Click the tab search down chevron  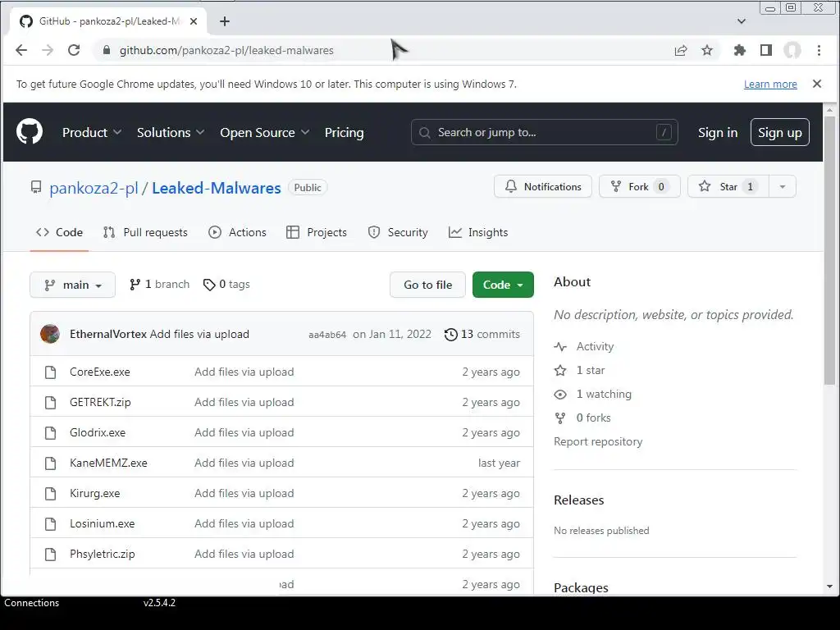tap(742, 21)
